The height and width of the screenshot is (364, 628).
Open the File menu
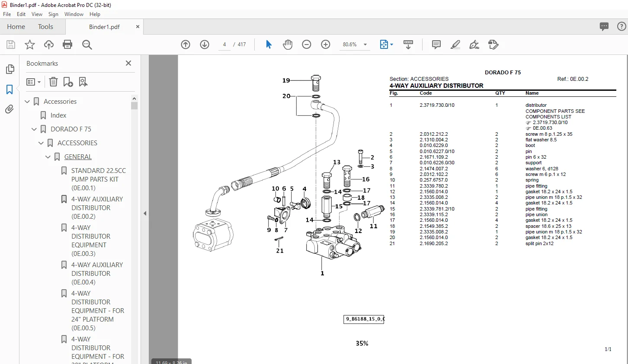(7, 14)
